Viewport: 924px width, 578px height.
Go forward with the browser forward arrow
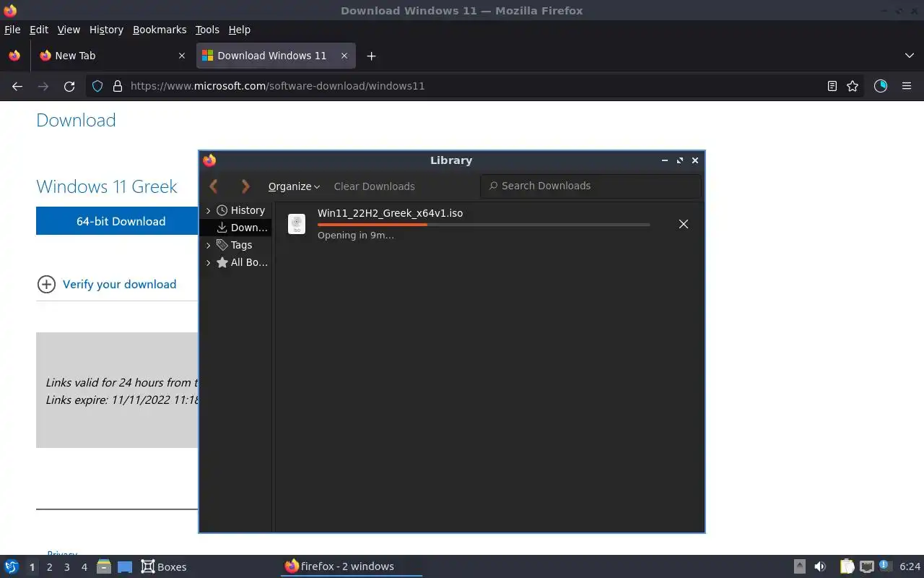pos(43,86)
